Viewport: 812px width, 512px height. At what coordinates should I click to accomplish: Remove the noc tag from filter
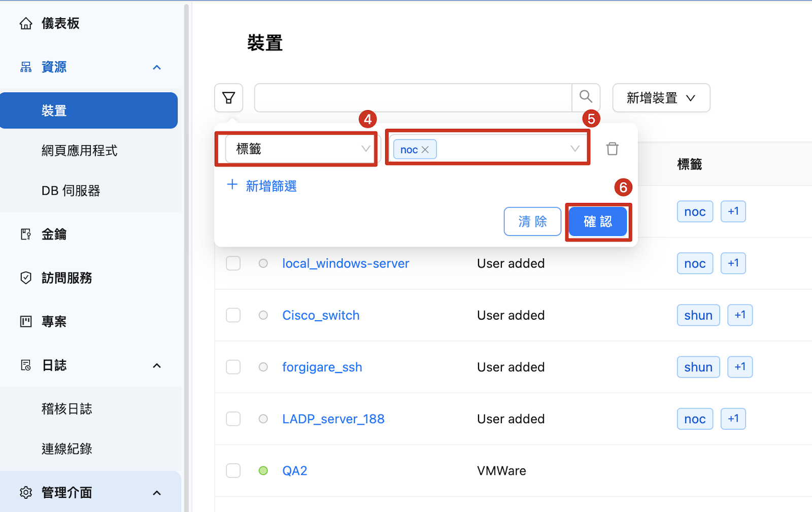click(x=425, y=150)
